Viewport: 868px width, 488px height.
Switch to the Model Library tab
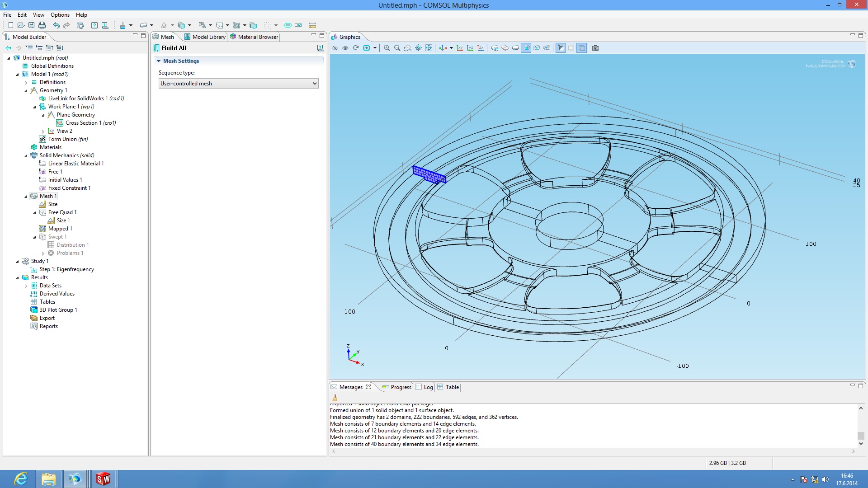coord(204,37)
